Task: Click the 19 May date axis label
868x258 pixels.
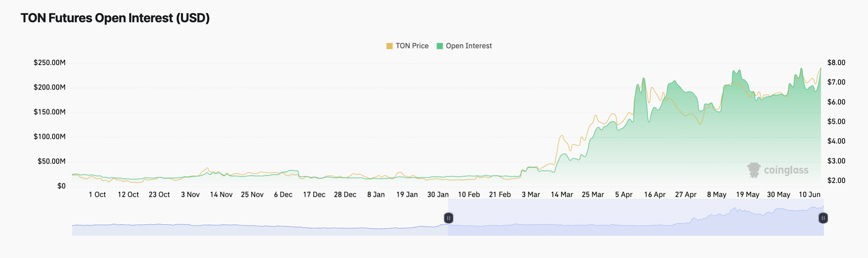Action: (748, 195)
